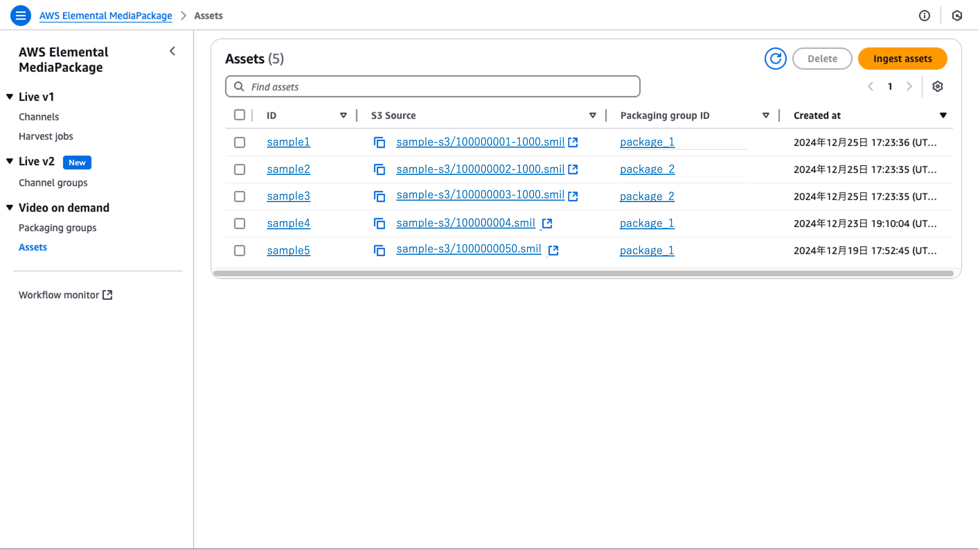Viewport: 980px width, 550px height.
Task: Open package_1 link in sample1 row
Action: (x=647, y=142)
